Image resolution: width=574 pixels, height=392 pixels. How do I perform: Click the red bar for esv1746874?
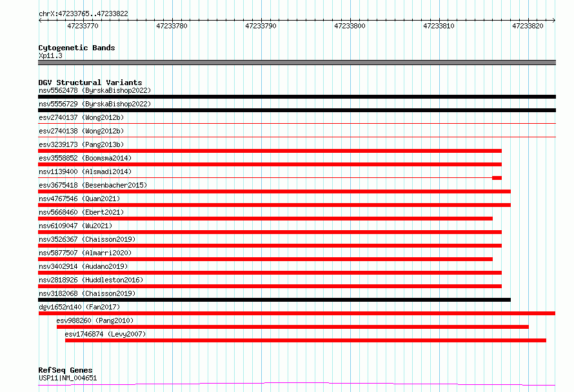pos(306,340)
